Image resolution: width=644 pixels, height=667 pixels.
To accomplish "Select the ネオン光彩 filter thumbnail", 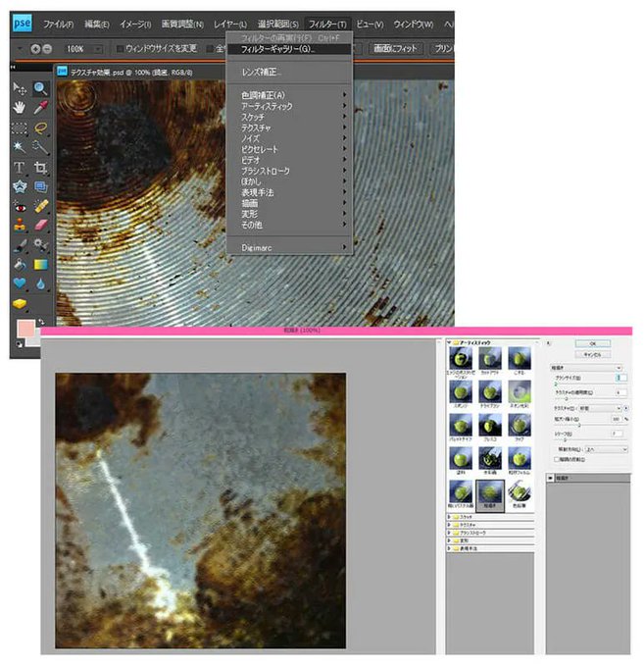I will tap(520, 394).
